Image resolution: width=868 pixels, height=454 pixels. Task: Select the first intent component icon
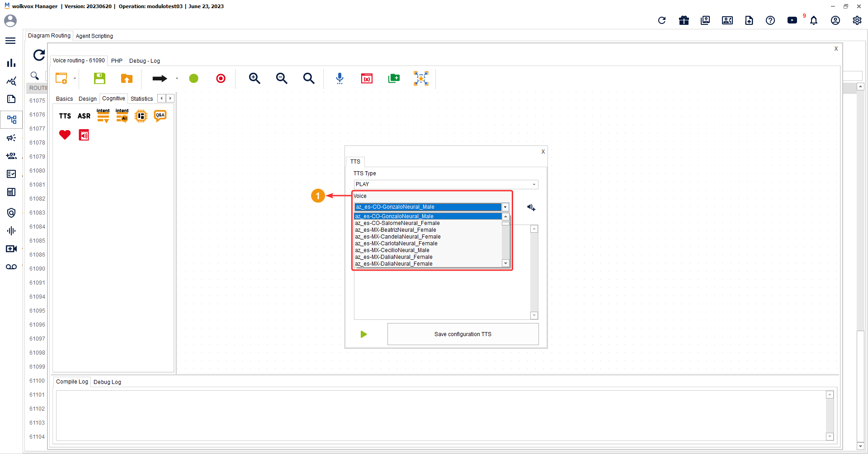[x=103, y=116]
